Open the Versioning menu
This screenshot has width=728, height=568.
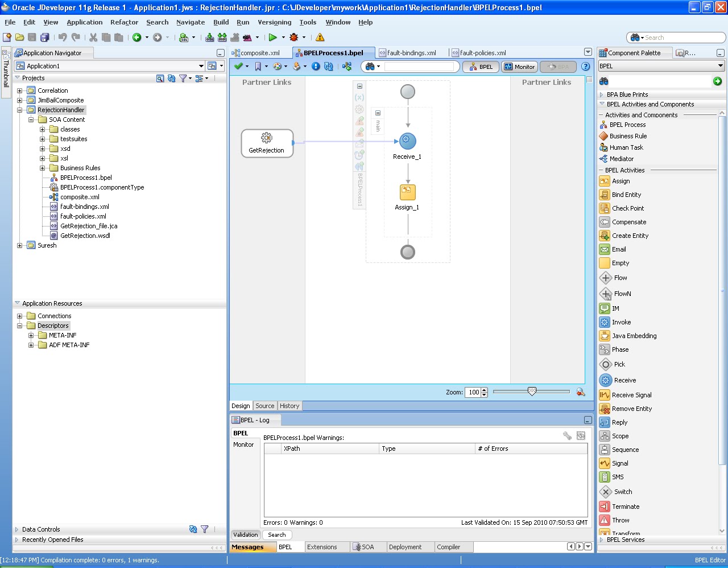tap(275, 22)
